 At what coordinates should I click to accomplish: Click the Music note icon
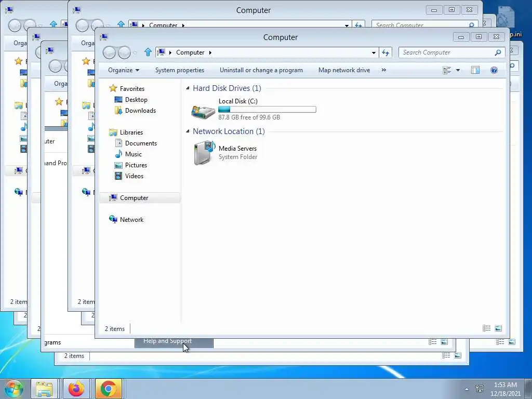(118, 154)
